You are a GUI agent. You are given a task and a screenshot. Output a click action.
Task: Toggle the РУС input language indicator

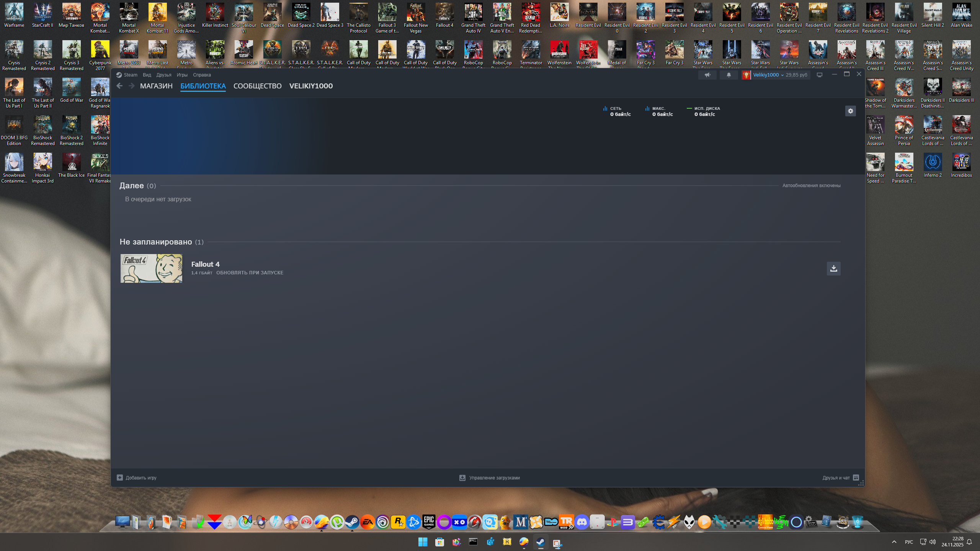click(x=908, y=542)
